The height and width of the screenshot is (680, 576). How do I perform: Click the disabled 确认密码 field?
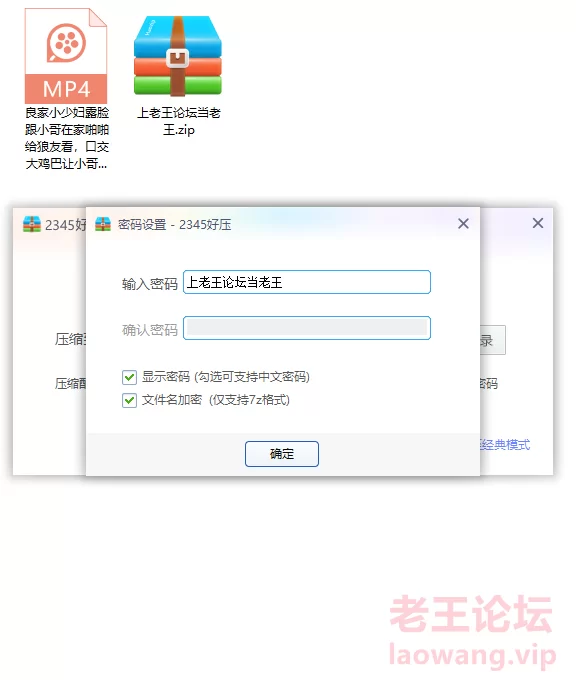coord(307,328)
